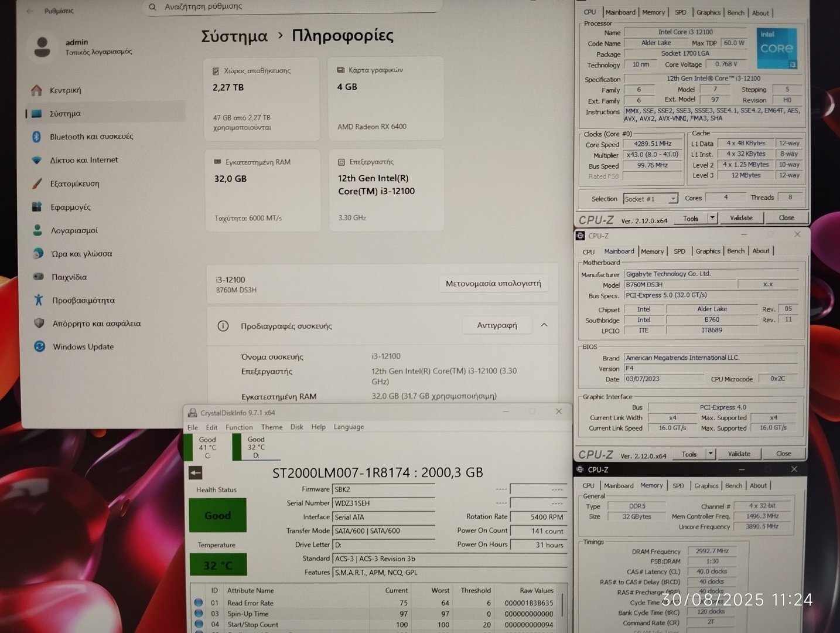This screenshot has height=633, width=840.
Task: Click the RAM icon on Εγκατεστημένη RAM card
Action: 217,162
